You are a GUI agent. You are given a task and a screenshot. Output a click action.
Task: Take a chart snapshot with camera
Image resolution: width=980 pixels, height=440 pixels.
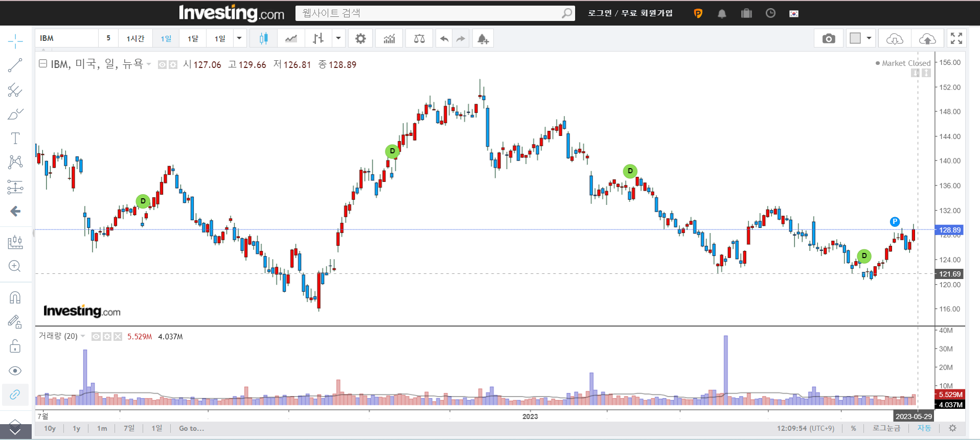[829, 38]
